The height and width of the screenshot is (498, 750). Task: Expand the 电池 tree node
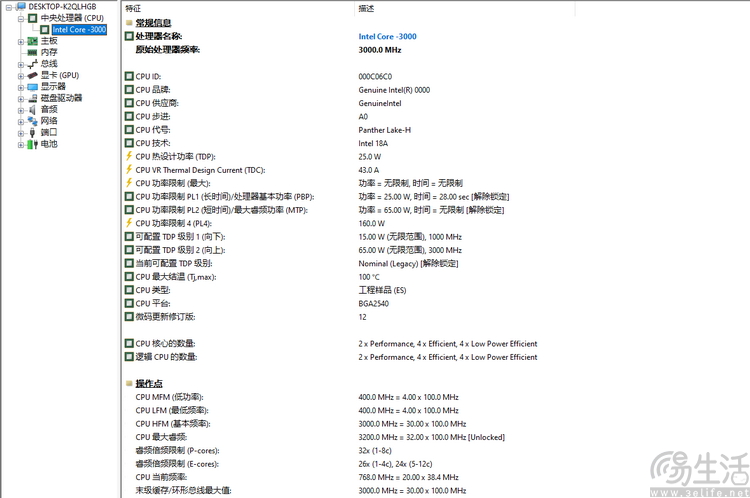coord(21,144)
